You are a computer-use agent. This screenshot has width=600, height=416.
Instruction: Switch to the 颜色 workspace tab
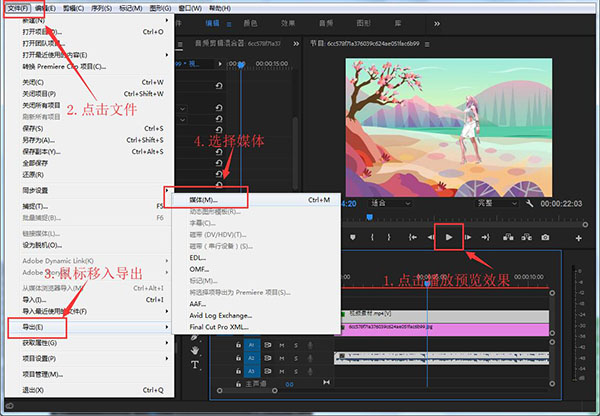coord(250,23)
